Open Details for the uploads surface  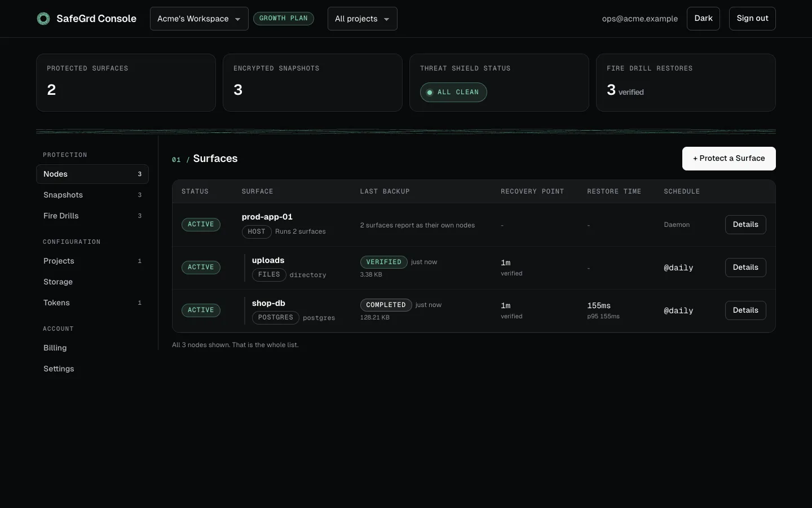click(x=745, y=268)
